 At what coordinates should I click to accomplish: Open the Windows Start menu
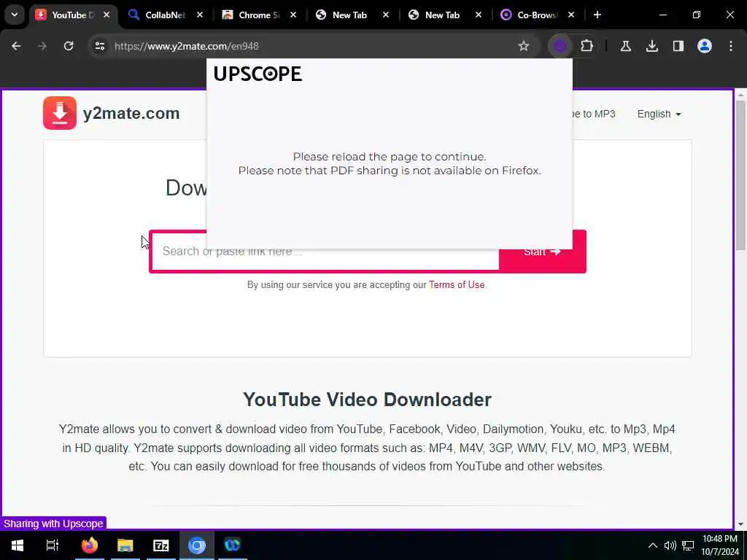click(18, 545)
